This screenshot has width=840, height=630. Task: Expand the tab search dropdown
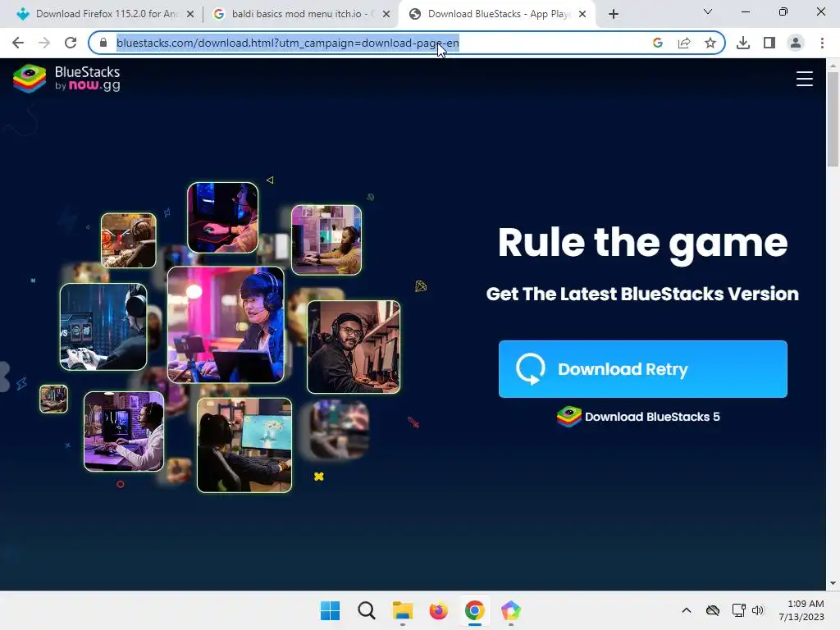(x=708, y=11)
